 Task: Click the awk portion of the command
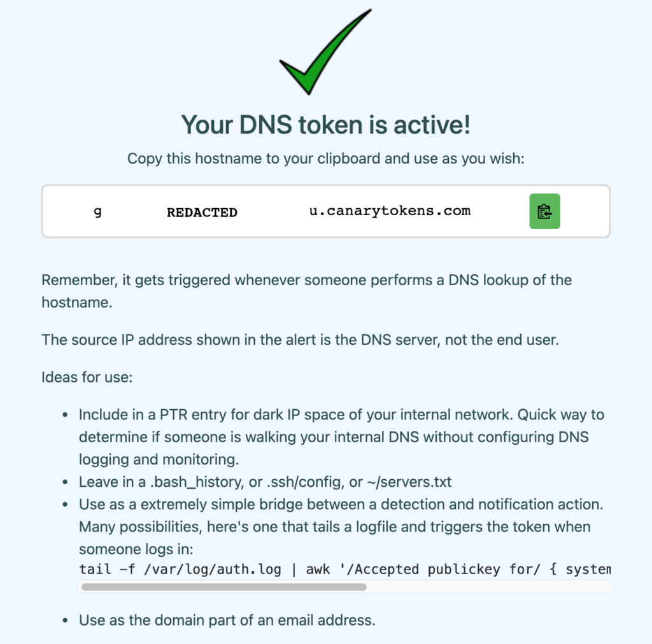(318, 568)
